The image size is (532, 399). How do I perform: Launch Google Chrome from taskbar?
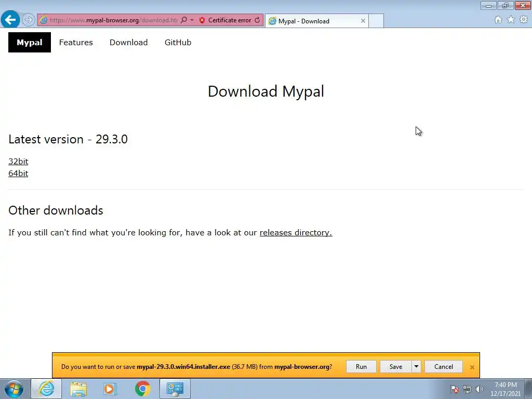coord(142,389)
